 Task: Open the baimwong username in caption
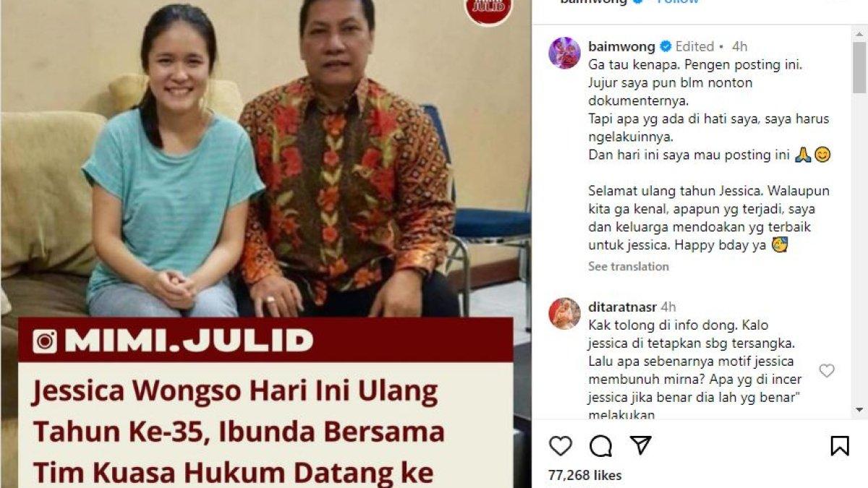621,47
